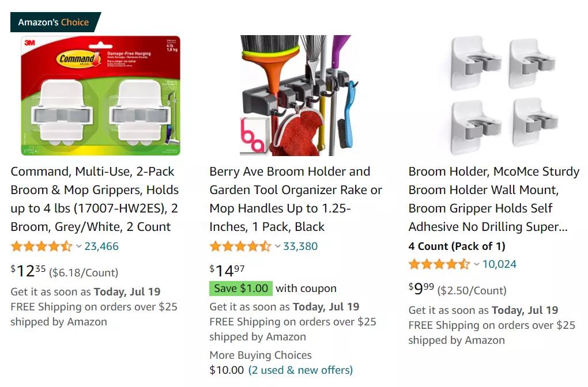
Task: Click the Save $1.00 coupon badge
Action: pos(241,289)
